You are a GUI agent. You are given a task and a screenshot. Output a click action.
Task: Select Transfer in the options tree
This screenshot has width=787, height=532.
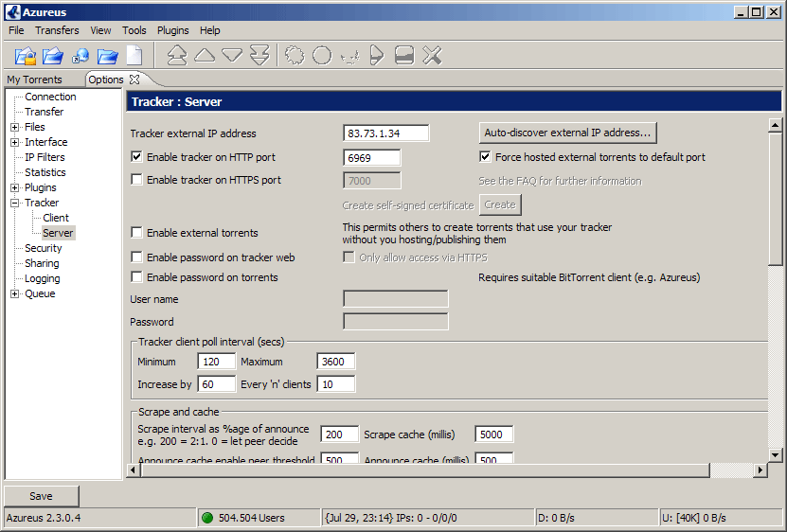click(x=45, y=112)
